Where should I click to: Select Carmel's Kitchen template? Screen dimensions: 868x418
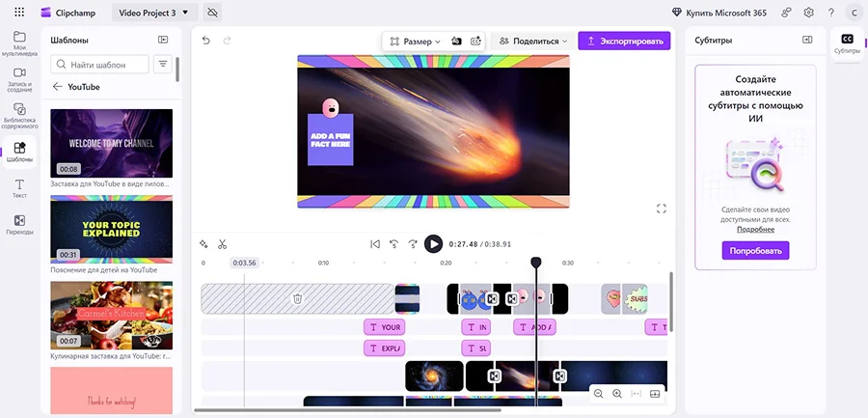pos(111,315)
